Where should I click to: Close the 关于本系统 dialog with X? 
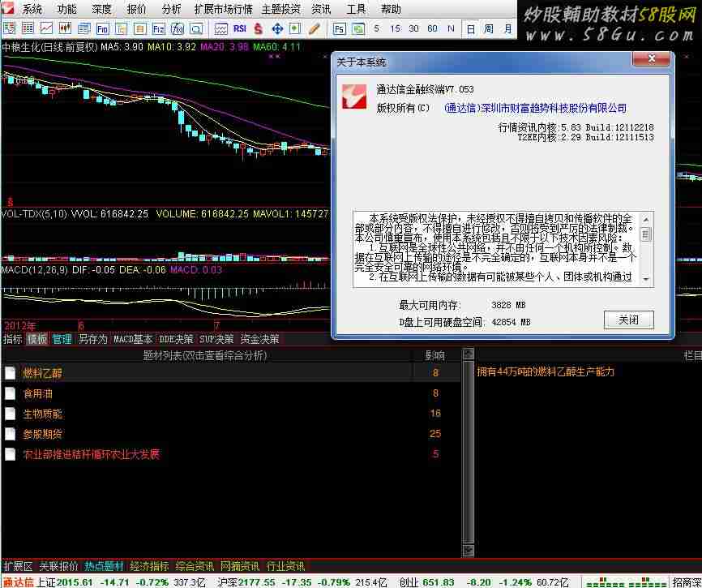click(x=652, y=58)
